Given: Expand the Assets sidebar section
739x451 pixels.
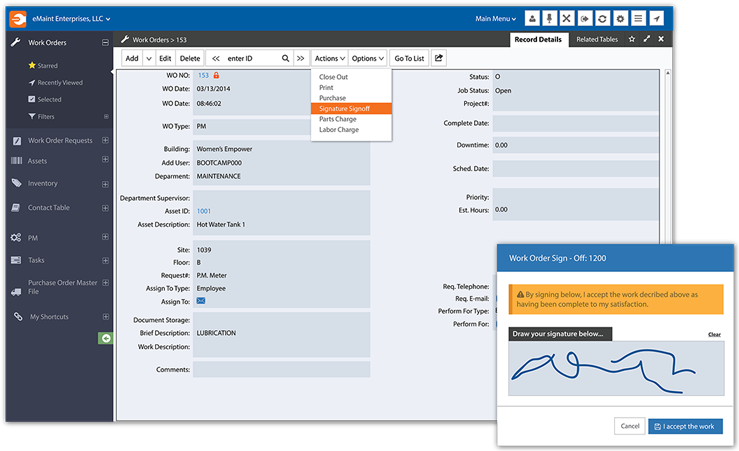Looking at the screenshot, I should [x=105, y=161].
